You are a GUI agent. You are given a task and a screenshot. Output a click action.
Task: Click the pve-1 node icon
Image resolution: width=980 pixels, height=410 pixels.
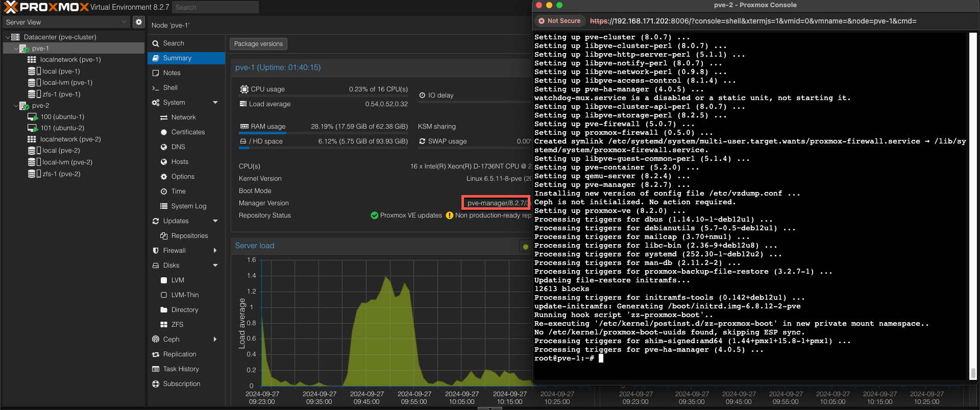point(24,49)
